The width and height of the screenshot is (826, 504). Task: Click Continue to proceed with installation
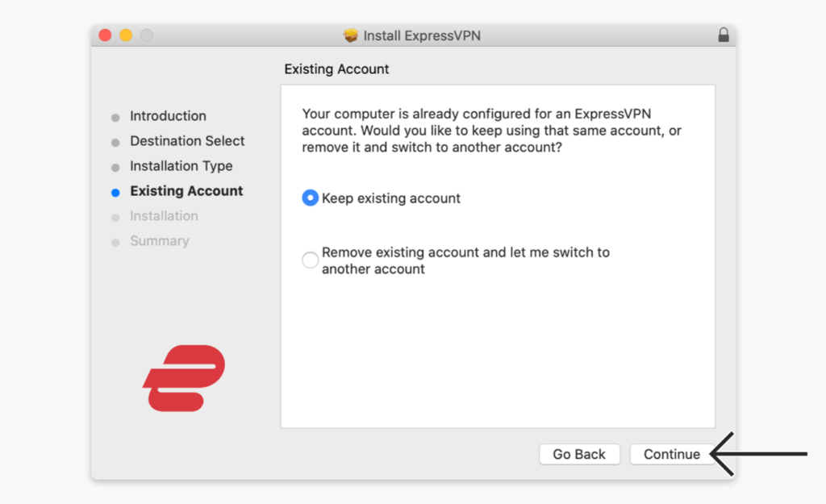click(x=672, y=454)
